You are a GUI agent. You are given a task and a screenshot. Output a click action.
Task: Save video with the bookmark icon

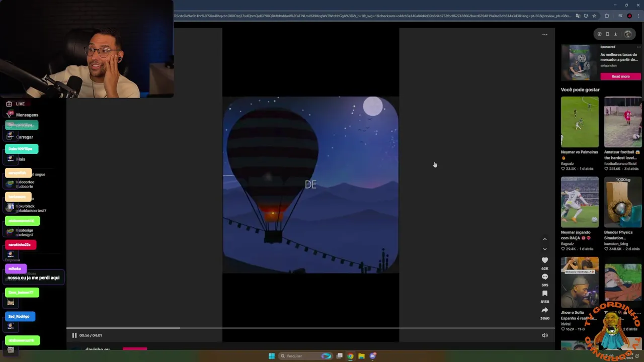[545, 293]
